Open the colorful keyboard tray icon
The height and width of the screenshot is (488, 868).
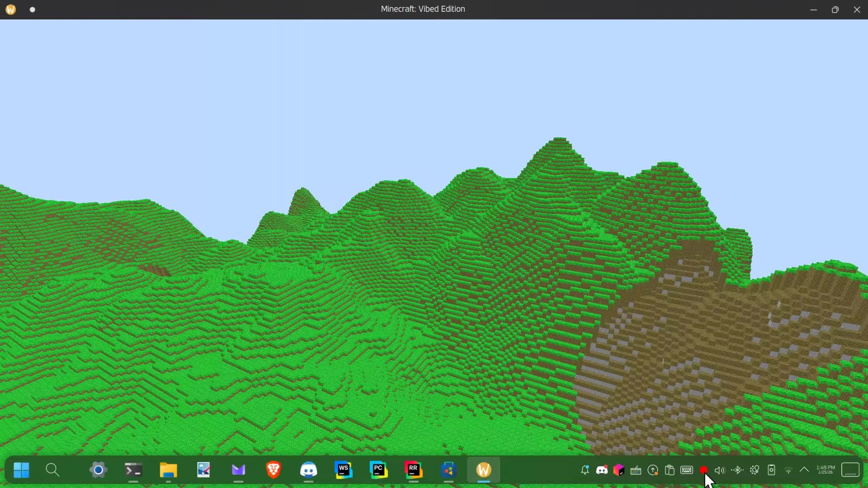pos(636,470)
